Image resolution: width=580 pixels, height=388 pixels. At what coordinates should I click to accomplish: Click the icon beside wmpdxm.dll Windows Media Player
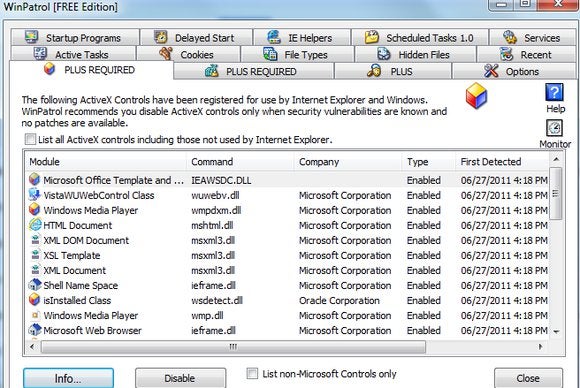point(34,209)
